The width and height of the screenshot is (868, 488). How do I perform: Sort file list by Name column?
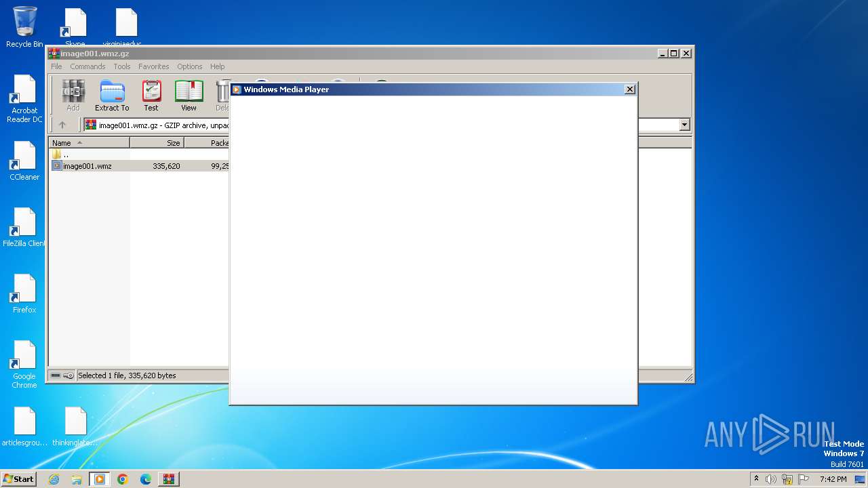coord(89,143)
